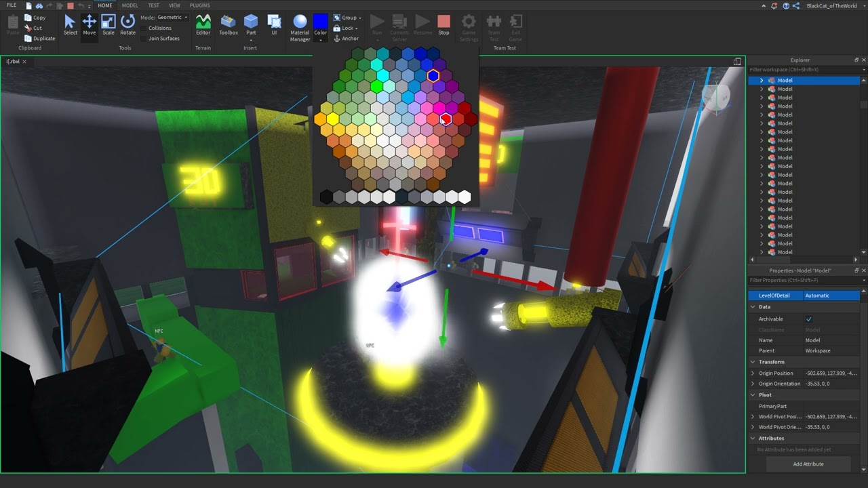
Task: Open the help question mark icon
Action: tap(786, 5)
